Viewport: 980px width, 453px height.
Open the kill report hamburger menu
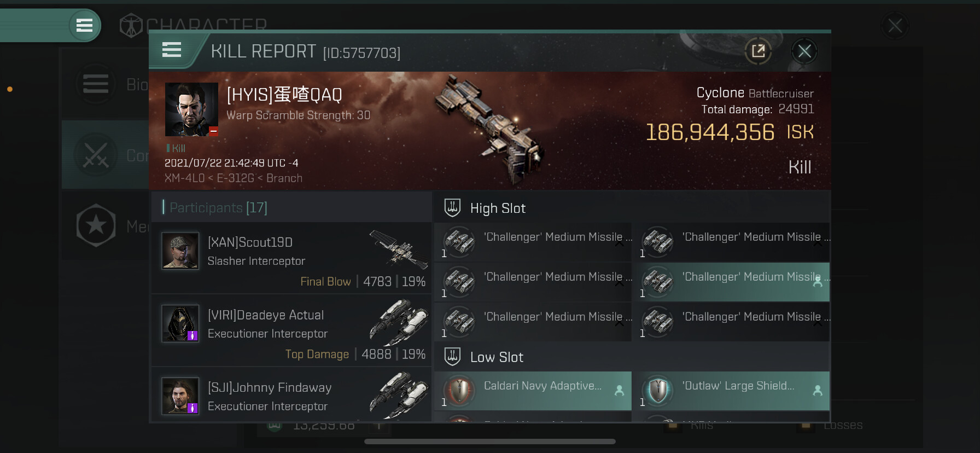172,50
